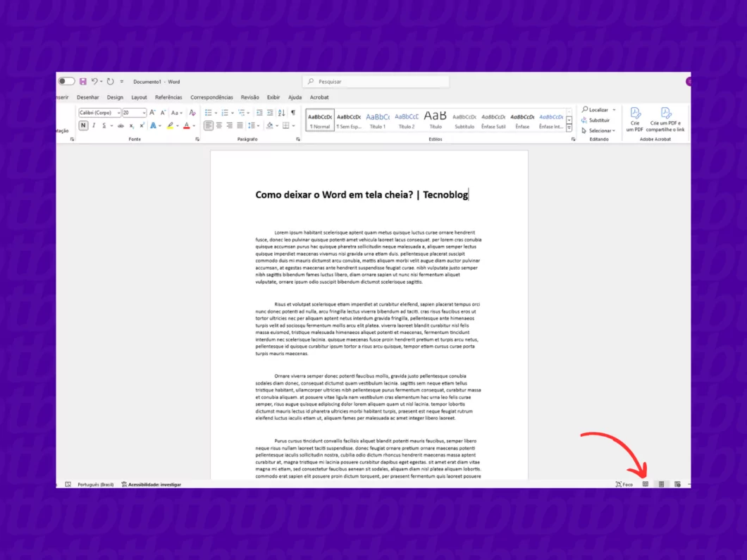
Task: Click the Pesquisar search box
Action: [376, 82]
